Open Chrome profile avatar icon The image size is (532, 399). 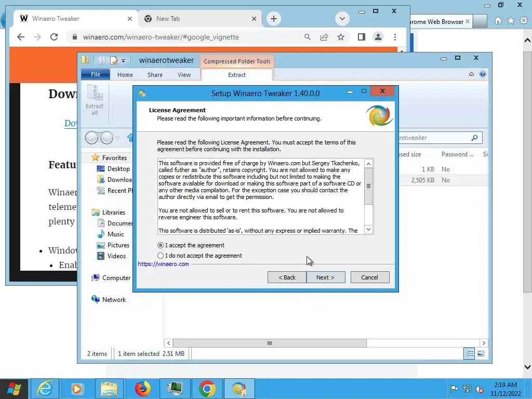pyautogui.click(x=378, y=37)
